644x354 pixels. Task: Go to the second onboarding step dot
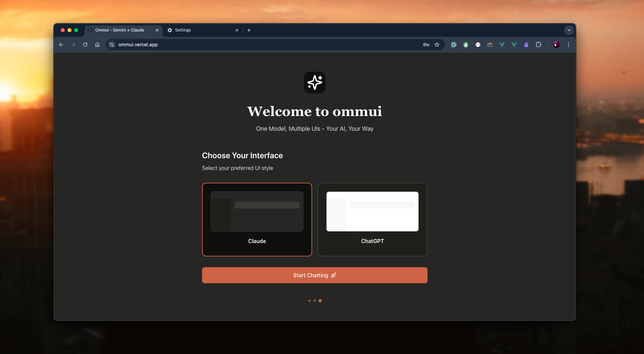point(314,301)
